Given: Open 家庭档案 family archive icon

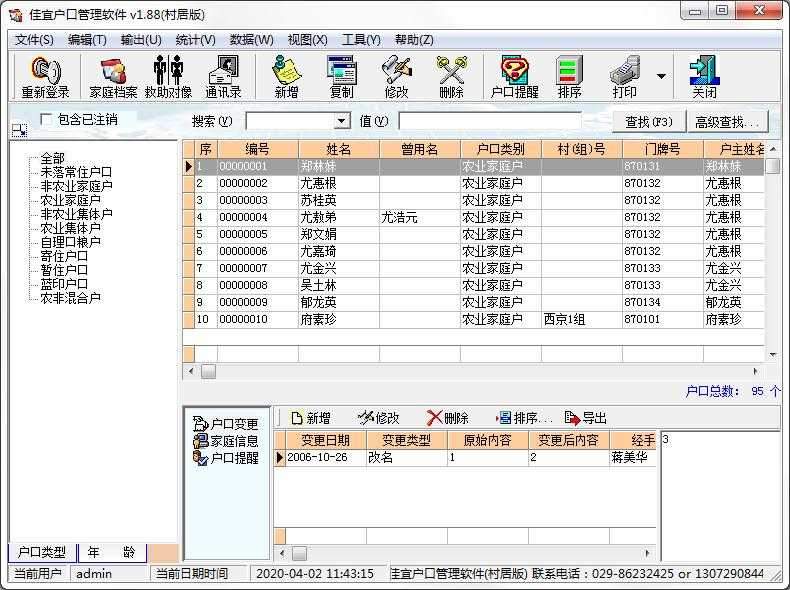Looking at the screenshot, I should 113,77.
